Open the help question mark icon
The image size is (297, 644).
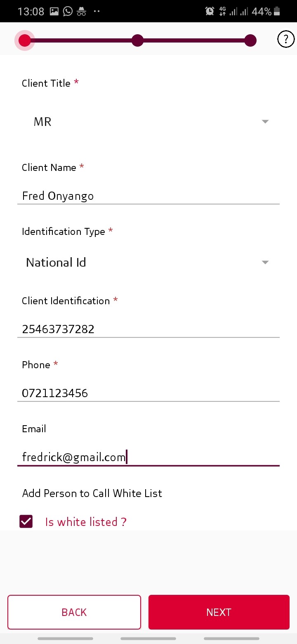click(x=286, y=40)
